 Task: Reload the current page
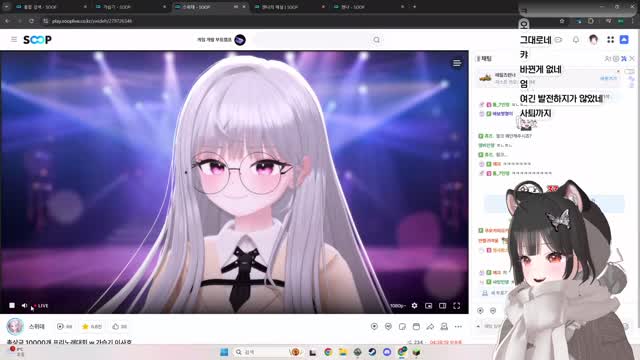tap(31, 21)
